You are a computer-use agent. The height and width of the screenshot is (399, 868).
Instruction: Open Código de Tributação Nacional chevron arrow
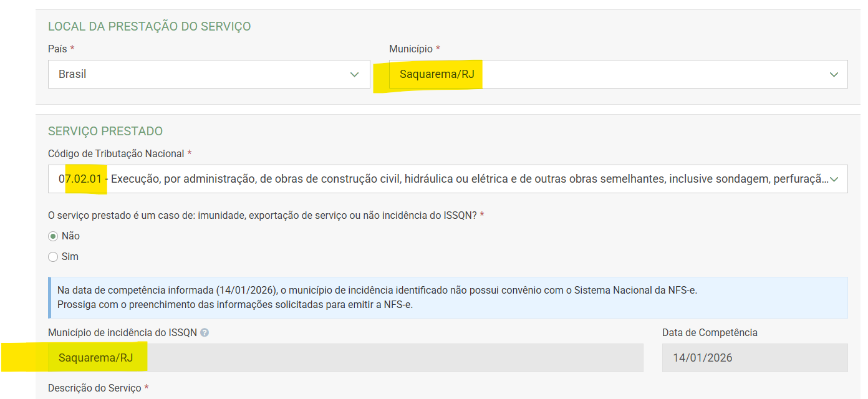pyautogui.click(x=834, y=179)
